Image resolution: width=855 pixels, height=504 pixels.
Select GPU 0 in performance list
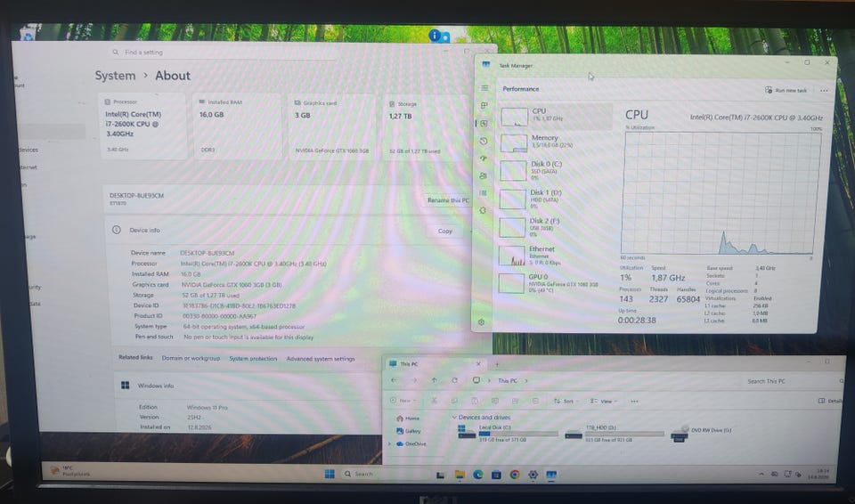click(552, 283)
